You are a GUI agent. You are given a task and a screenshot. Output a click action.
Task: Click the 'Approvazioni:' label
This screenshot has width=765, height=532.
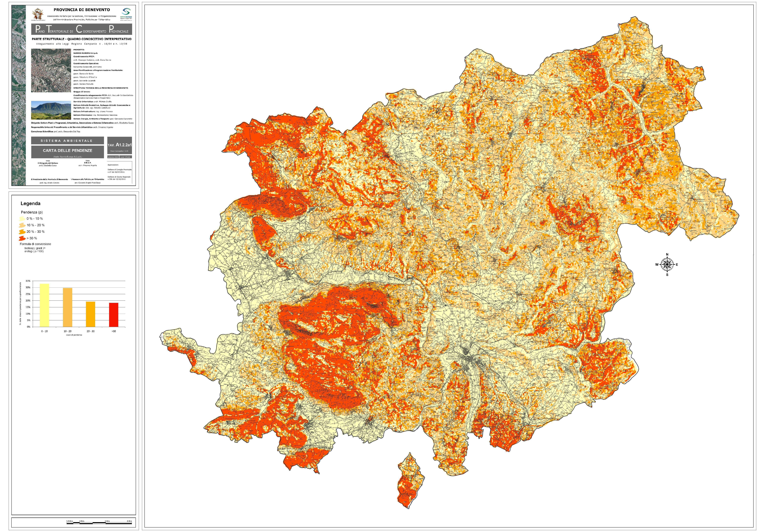coord(113,165)
